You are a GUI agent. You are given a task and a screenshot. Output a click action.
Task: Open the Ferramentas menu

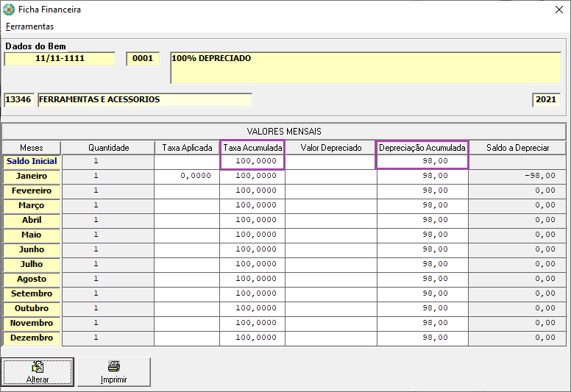point(29,26)
